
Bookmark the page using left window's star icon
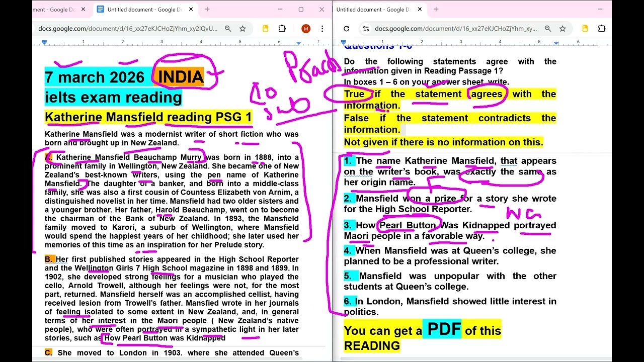(x=243, y=29)
